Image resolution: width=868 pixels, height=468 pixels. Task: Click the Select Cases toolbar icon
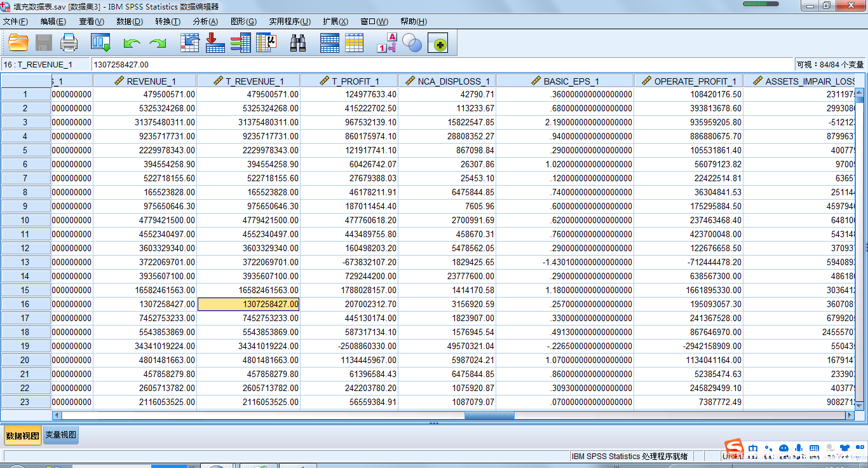click(354, 43)
